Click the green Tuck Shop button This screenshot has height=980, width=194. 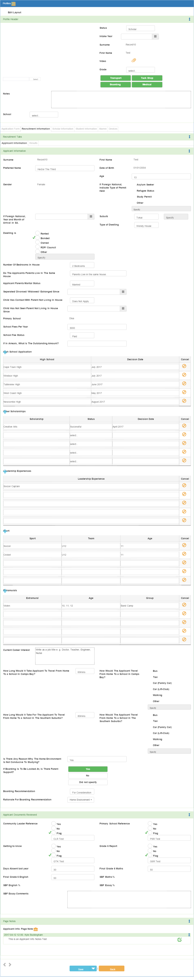pyautogui.click(x=147, y=78)
